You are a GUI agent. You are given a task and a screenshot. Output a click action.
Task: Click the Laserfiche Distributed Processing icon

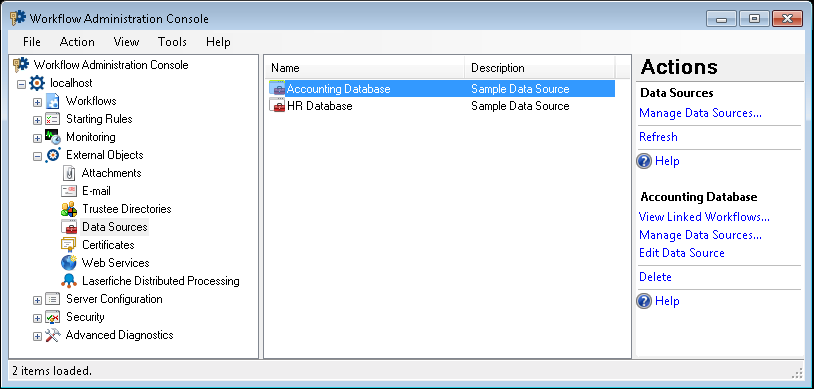click(69, 281)
